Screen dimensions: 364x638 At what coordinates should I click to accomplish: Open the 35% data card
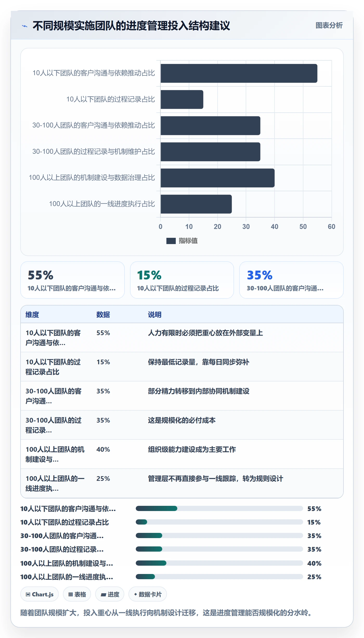click(291, 280)
